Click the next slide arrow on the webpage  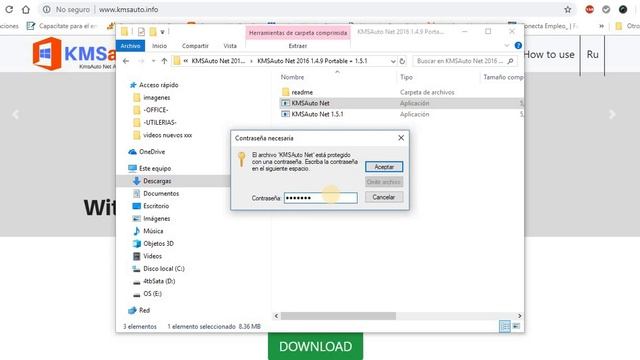pyautogui.click(x=612, y=114)
